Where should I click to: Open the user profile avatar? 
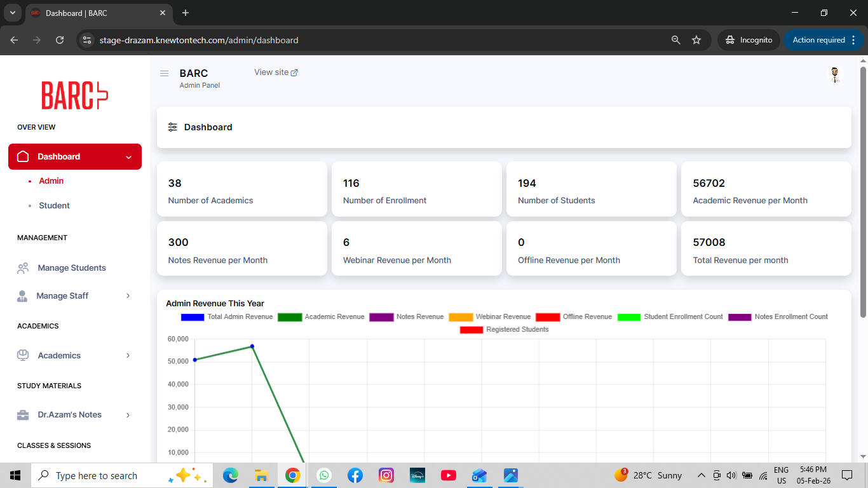coord(835,75)
